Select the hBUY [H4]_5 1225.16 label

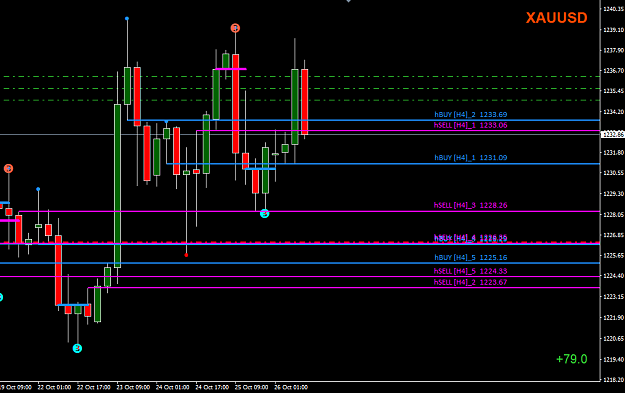click(x=471, y=257)
